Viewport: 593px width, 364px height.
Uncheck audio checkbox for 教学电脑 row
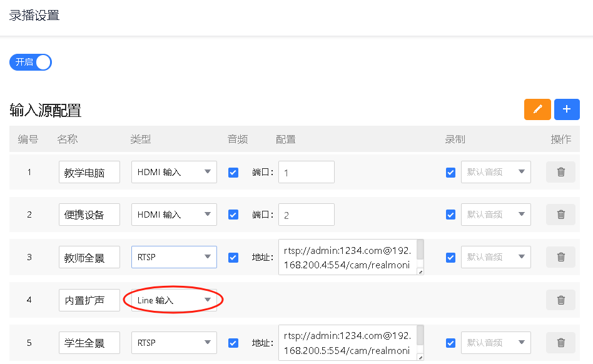(233, 173)
